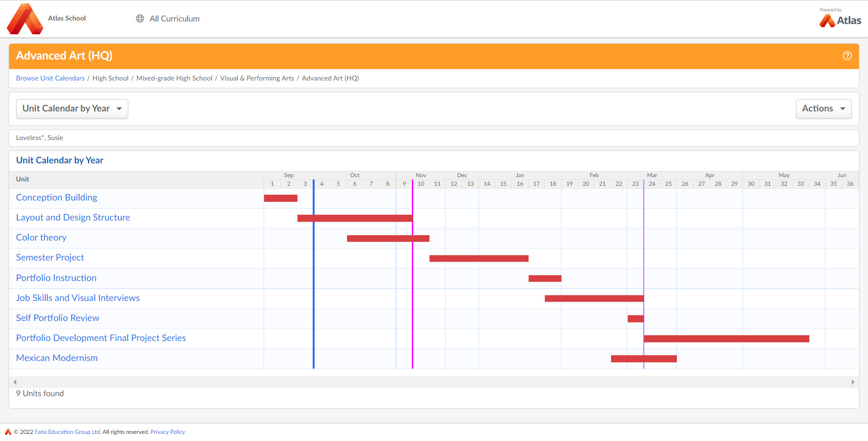Click the 'Sep' month header

[x=288, y=175]
